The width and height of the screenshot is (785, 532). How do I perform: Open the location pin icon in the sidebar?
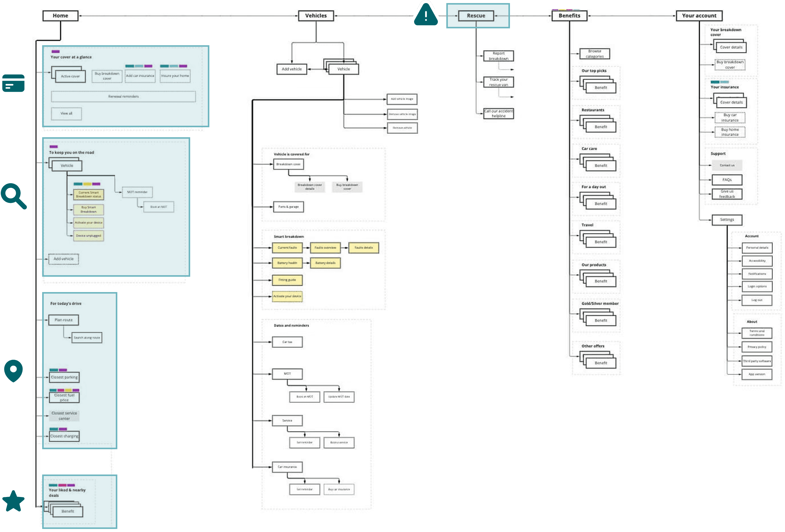(14, 370)
